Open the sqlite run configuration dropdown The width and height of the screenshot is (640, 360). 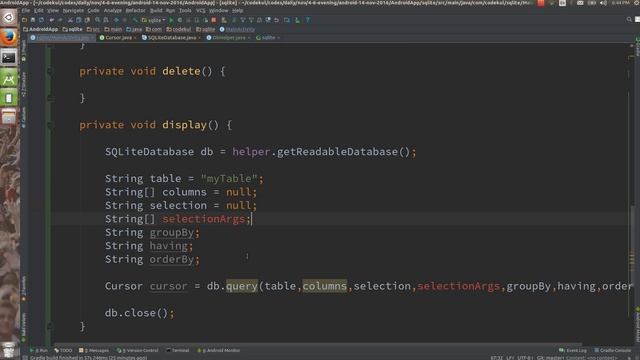coord(153,20)
